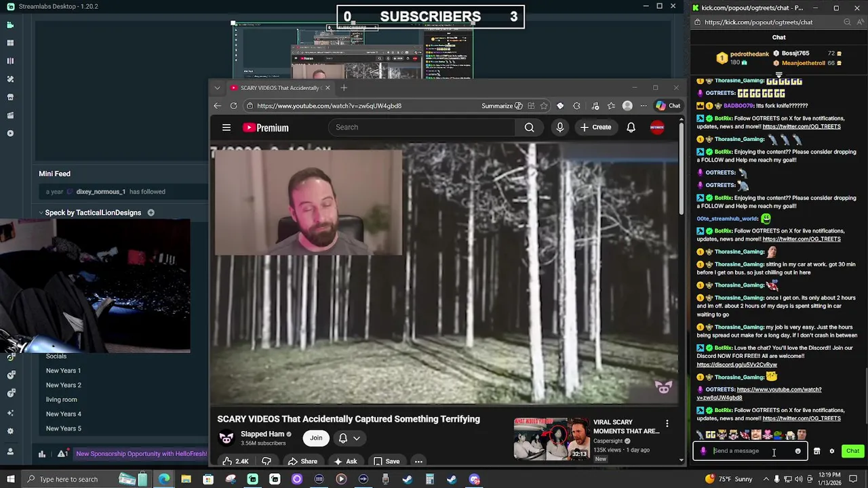Select the New Years 5 scene
868x488 pixels.
[x=63, y=428]
